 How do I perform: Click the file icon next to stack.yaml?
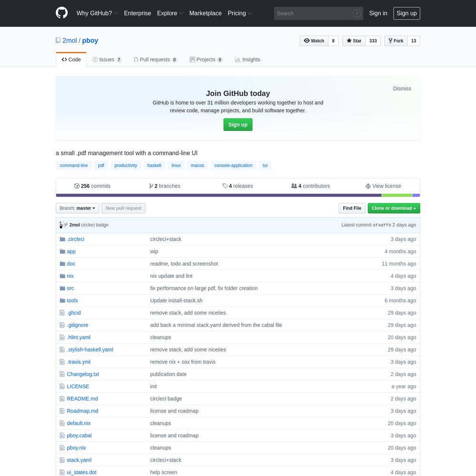tap(62, 460)
